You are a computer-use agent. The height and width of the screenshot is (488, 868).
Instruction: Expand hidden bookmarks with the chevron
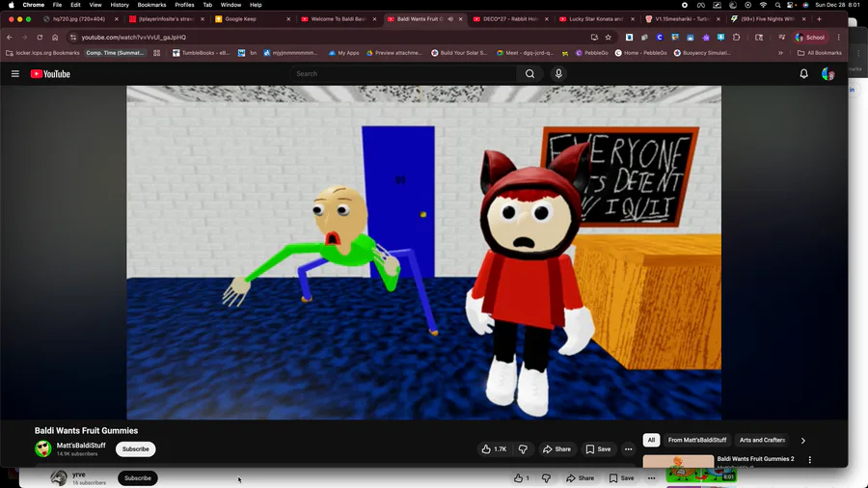(780, 53)
